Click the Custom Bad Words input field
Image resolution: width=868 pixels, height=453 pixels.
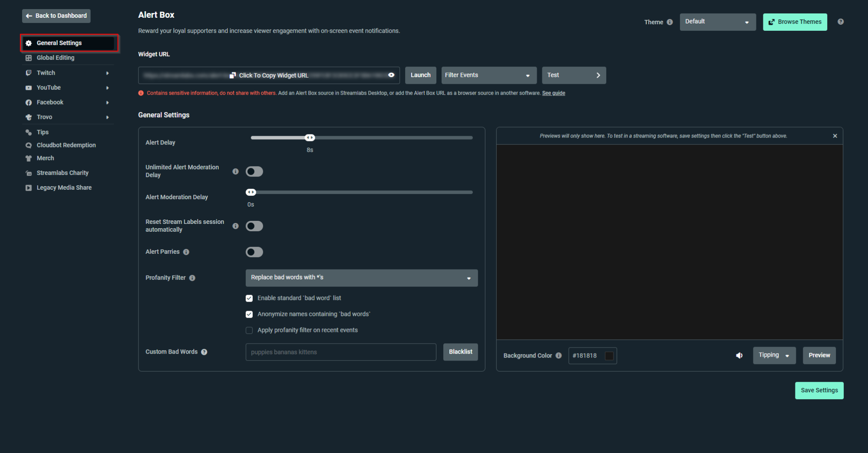pos(341,352)
